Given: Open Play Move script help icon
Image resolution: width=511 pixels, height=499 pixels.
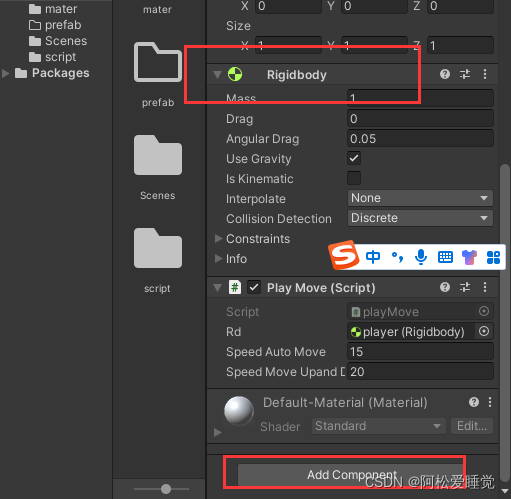Looking at the screenshot, I should 445,287.
